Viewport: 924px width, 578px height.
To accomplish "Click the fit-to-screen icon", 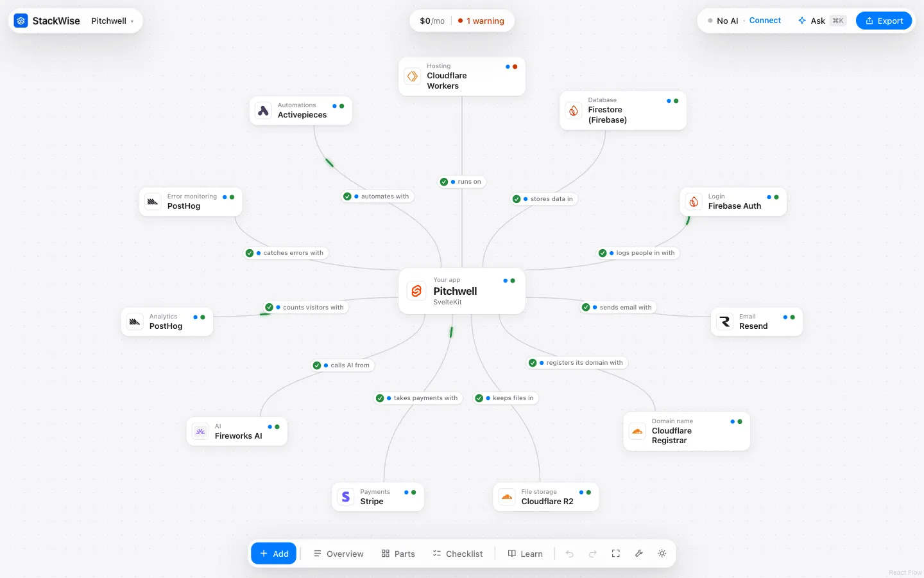I will tap(616, 554).
